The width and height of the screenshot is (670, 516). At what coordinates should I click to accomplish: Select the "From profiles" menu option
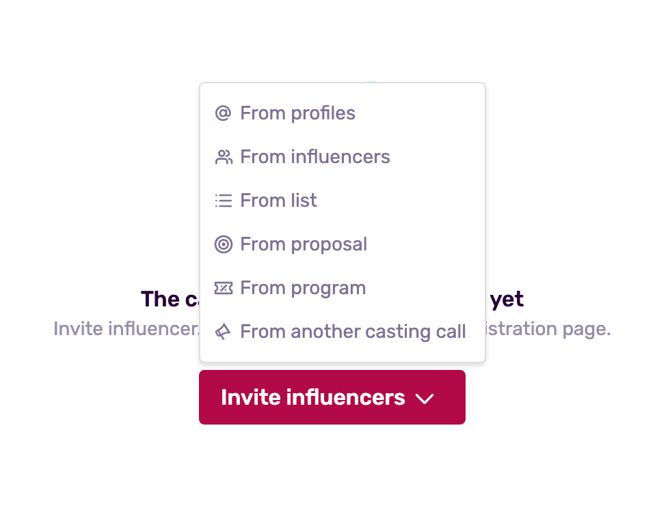297,114
